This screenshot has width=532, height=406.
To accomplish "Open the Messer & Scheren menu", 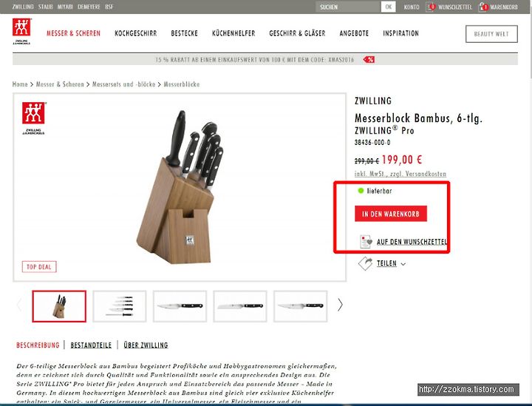I will coord(73,33).
